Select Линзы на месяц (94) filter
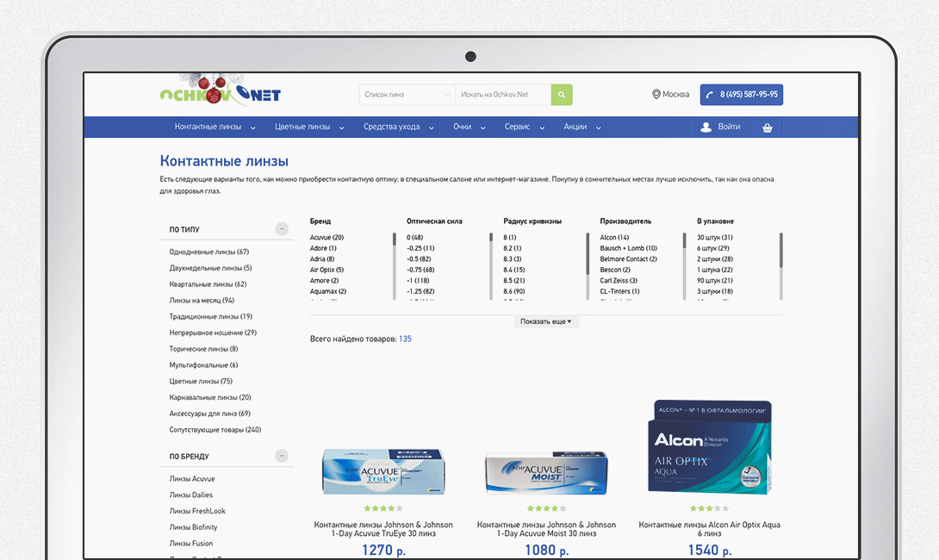The height and width of the screenshot is (560, 939). [202, 301]
